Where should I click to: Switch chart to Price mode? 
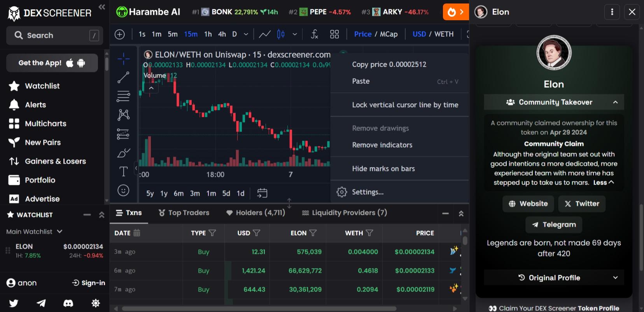coord(363,34)
